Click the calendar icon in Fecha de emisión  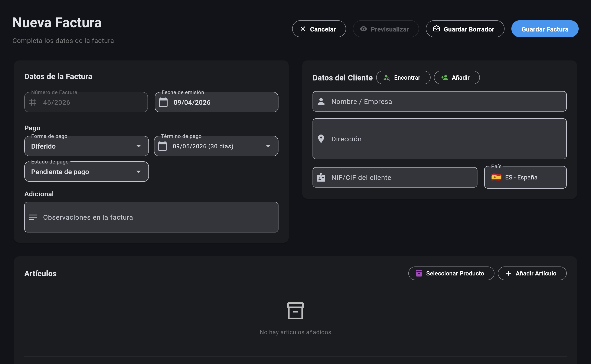coord(163,102)
